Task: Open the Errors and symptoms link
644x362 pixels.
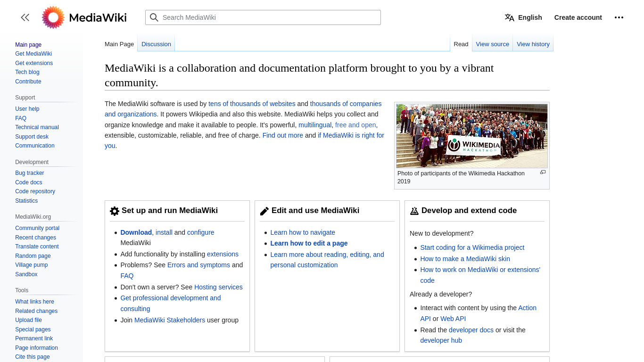Action: [x=198, y=265]
